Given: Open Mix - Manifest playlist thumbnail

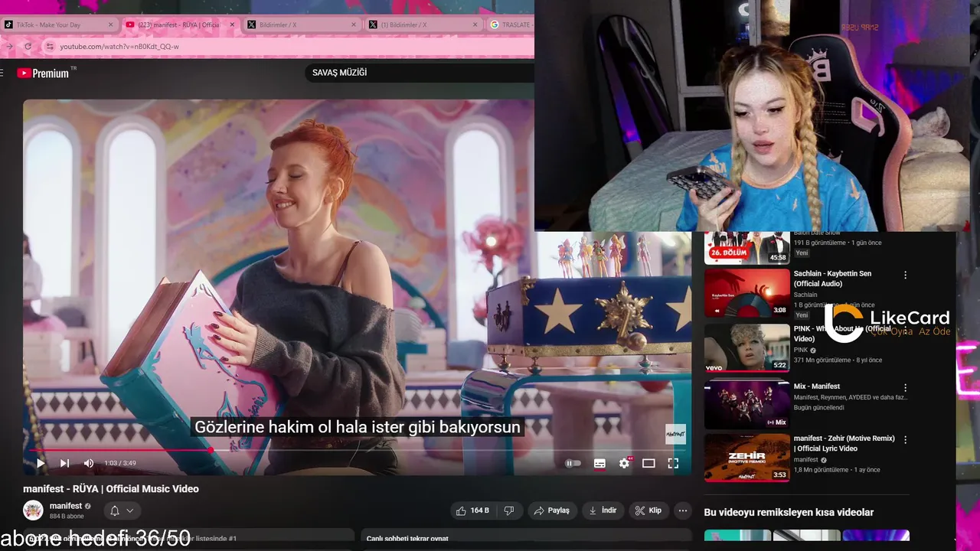Looking at the screenshot, I should 746,403.
